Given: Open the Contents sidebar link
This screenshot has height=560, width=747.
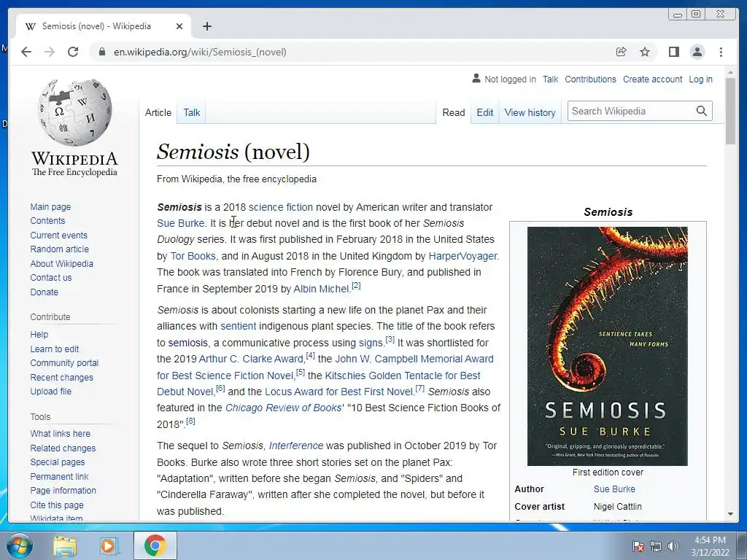Looking at the screenshot, I should click(x=47, y=220).
